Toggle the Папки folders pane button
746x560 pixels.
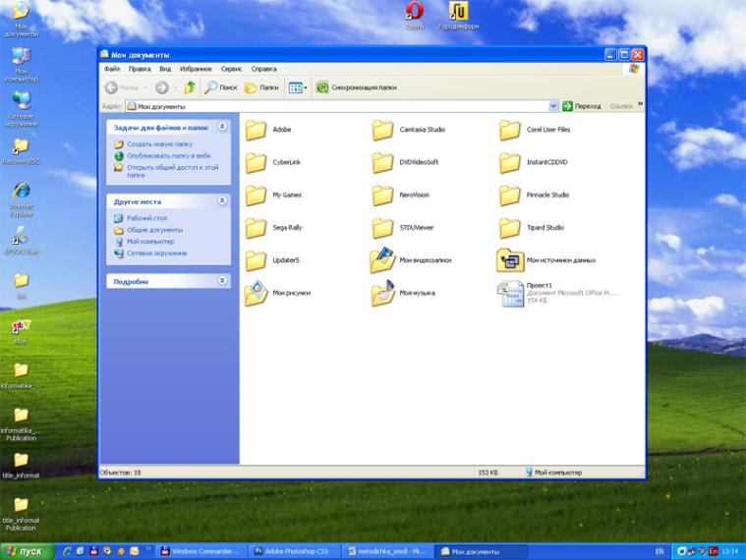[261, 87]
